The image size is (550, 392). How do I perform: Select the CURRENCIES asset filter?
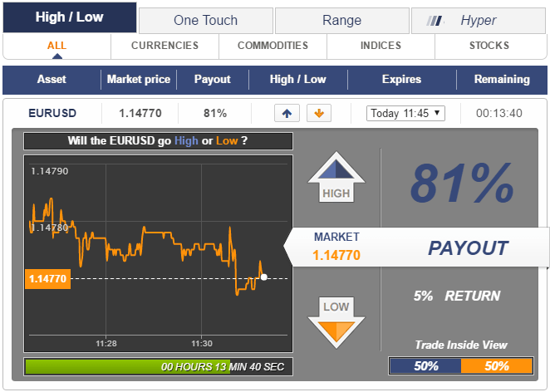[x=165, y=46]
